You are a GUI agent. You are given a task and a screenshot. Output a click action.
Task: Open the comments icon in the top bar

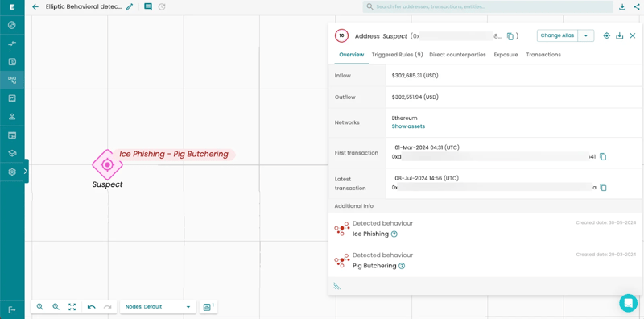tap(148, 7)
